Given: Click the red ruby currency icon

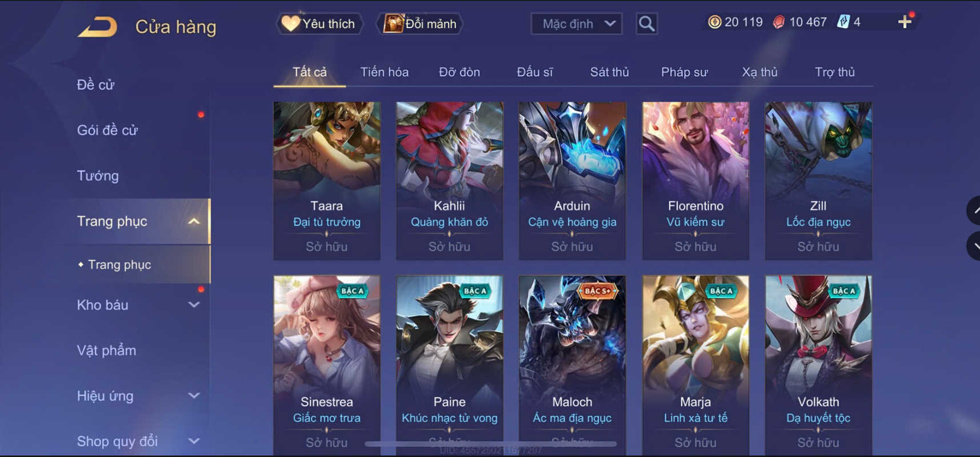Looking at the screenshot, I should point(778,22).
